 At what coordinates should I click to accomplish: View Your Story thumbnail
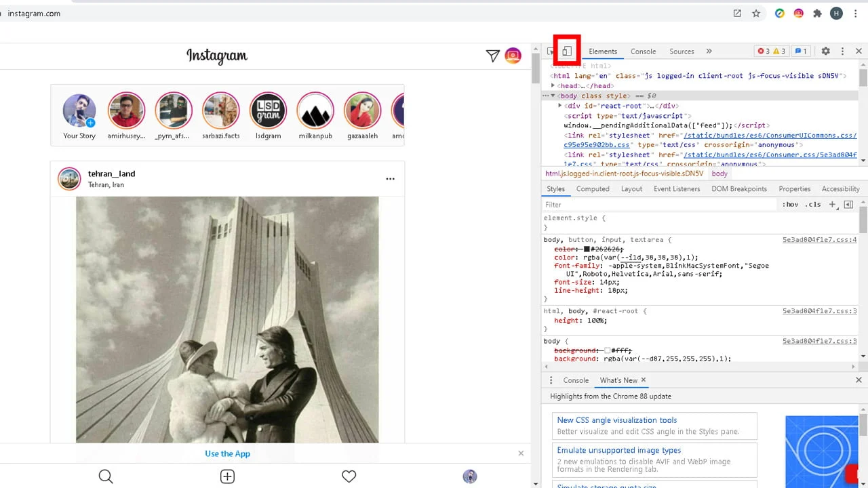[x=79, y=110]
